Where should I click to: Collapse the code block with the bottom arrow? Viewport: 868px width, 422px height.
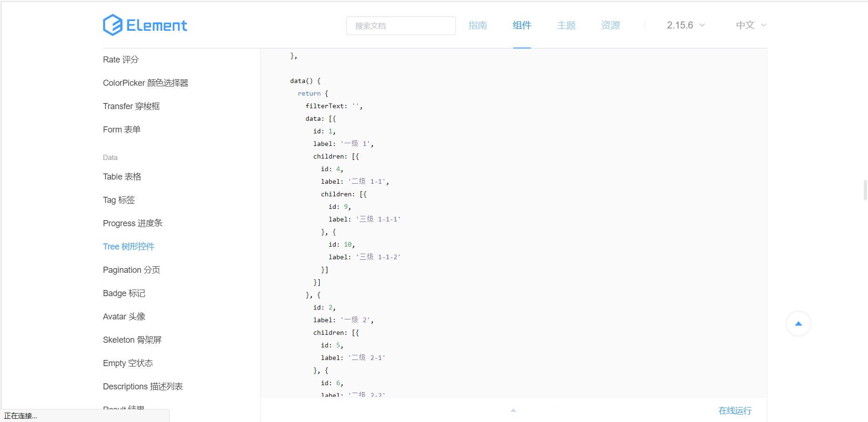tap(513, 410)
